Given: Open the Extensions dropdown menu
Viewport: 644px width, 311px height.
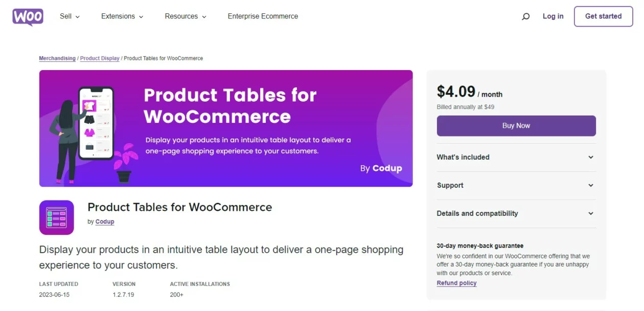Looking at the screenshot, I should (122, 16).
